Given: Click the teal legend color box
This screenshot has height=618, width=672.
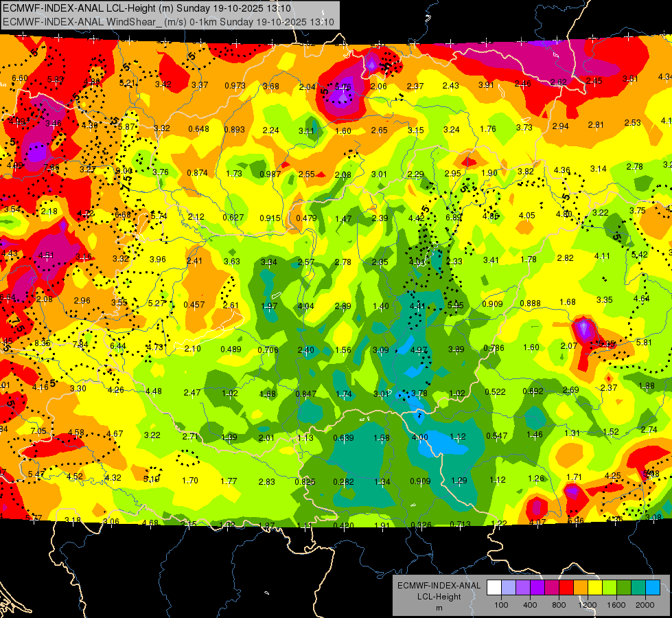Looking at the screenshot, I should (x=638, y=588).
